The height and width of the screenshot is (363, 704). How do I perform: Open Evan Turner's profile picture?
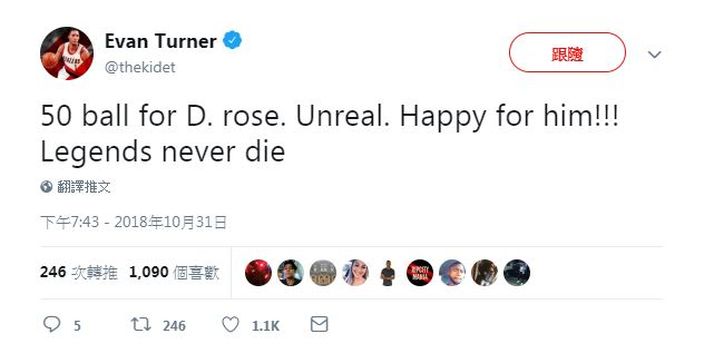click(x=66, y=53)
